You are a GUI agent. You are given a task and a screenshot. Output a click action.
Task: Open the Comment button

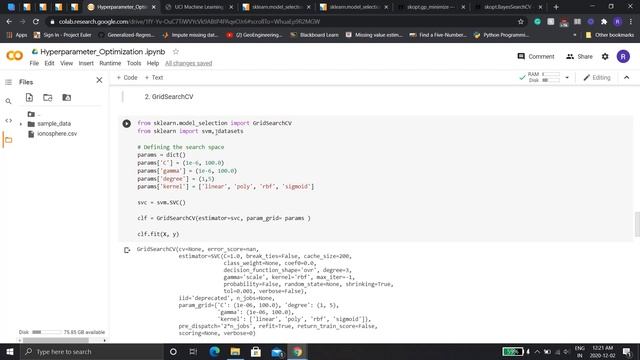coord(536,56)
